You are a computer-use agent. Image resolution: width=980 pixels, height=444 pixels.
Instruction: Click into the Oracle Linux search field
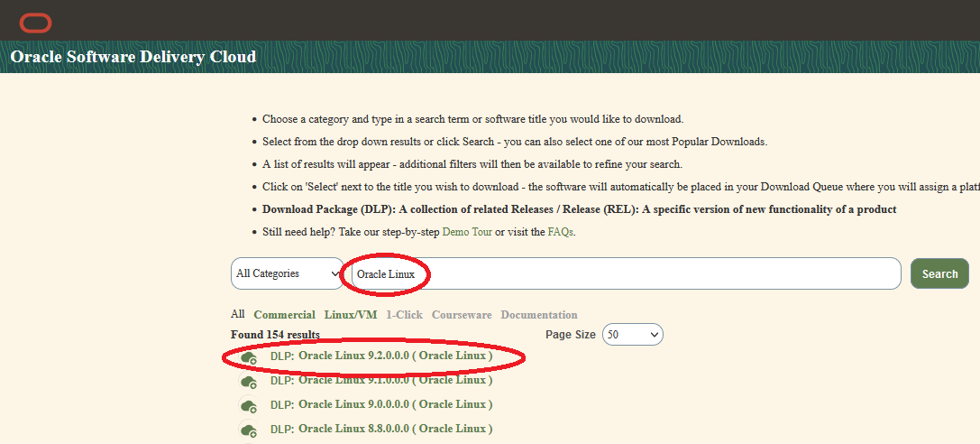pyautogui.click(x=627, y=273)
